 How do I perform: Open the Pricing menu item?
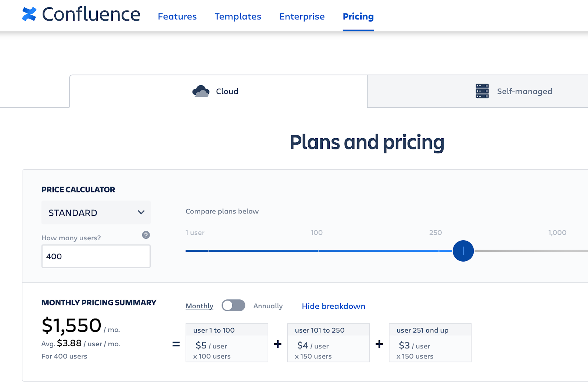(358, 17)
